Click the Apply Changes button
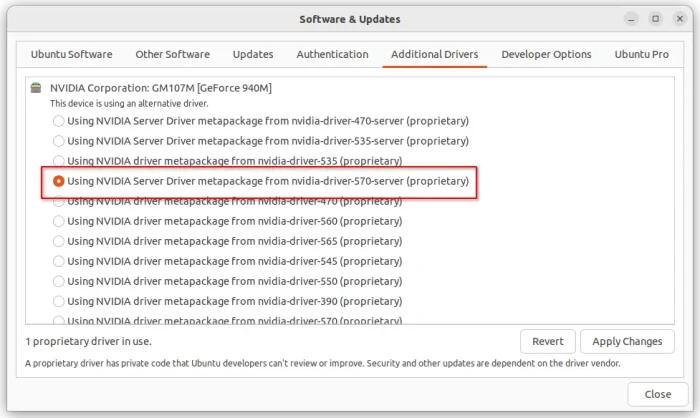The width and height of the screenshot is (700, 418). (627, 342)
